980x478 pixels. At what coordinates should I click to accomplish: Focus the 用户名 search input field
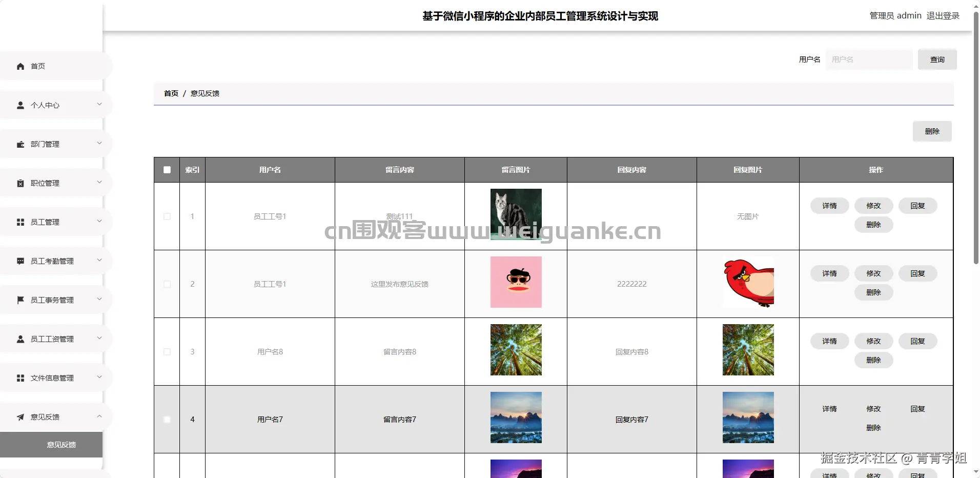pyautogui.click(x=869, y=59)
